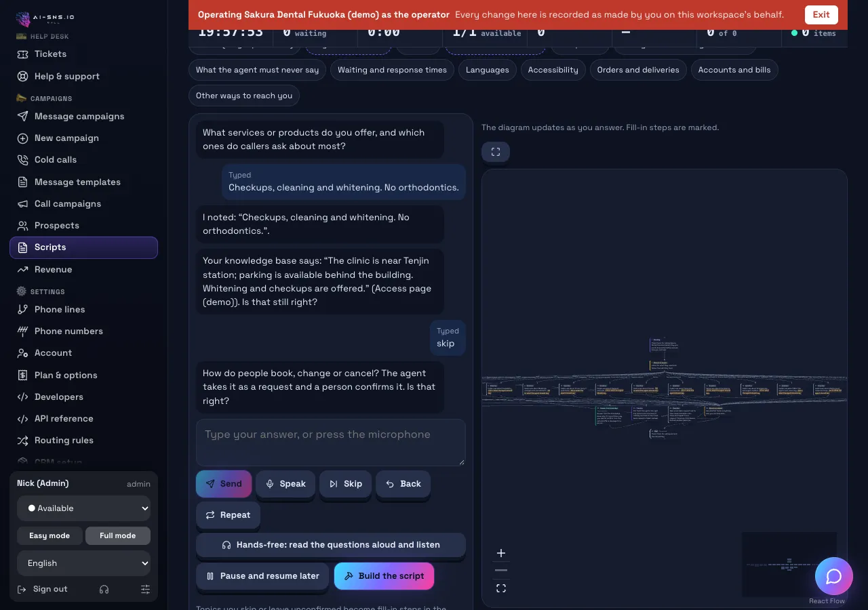Go to Call campaigns
This screenshot has width=868, height=610.
coord(84,204)
